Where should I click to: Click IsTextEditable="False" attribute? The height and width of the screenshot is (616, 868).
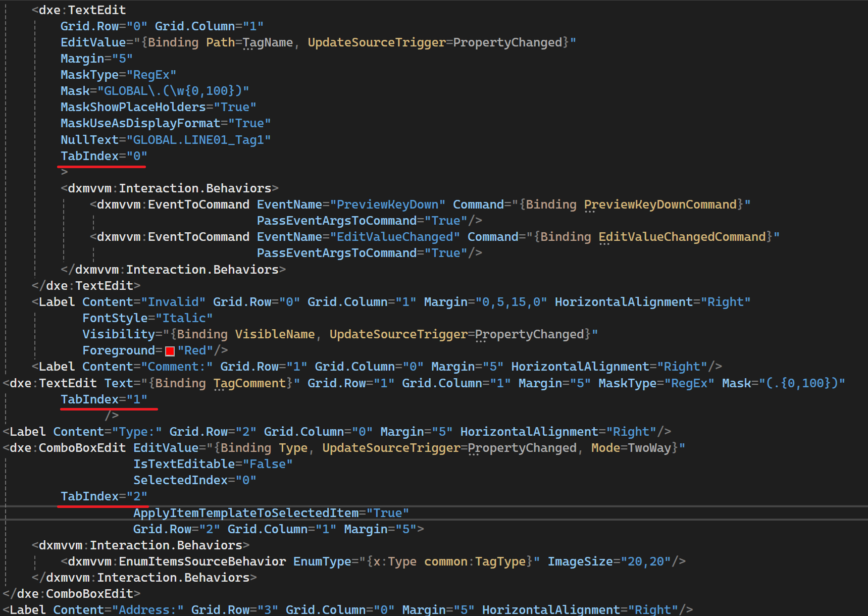tap(213, 464)
